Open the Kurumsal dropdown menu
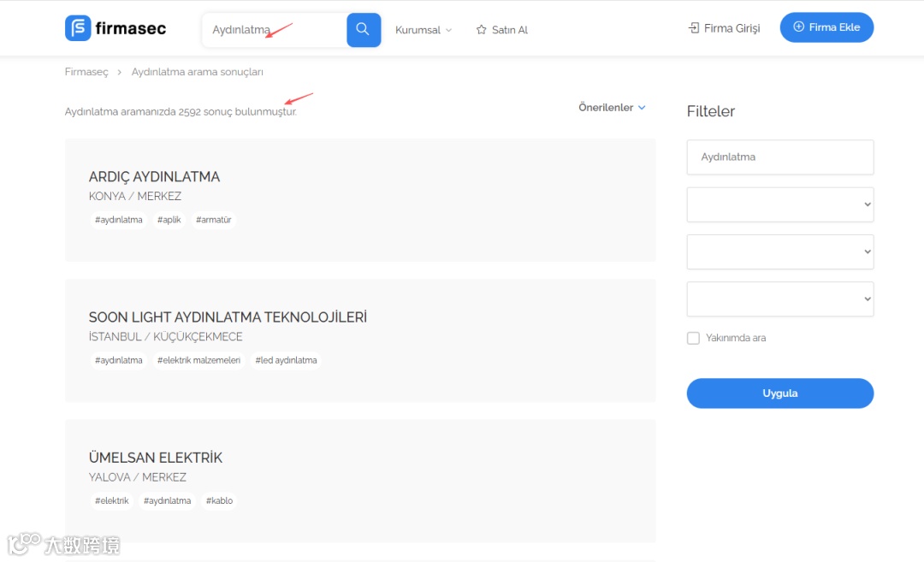The height and width of the screenshot is (562, 924). (x=423, y=29)
